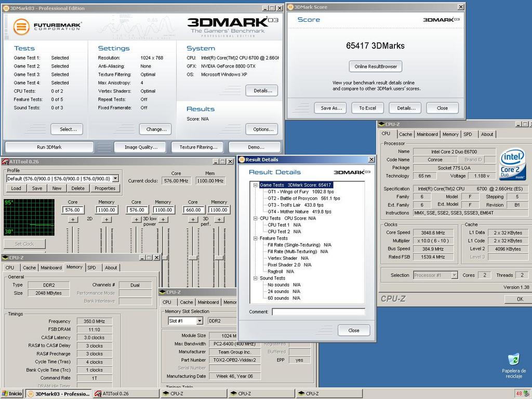The width and height of the screenshot is (532, 399).
Task: Open CPU tab in CPU-Z Memory window
Action: click(x=10, y=268)
